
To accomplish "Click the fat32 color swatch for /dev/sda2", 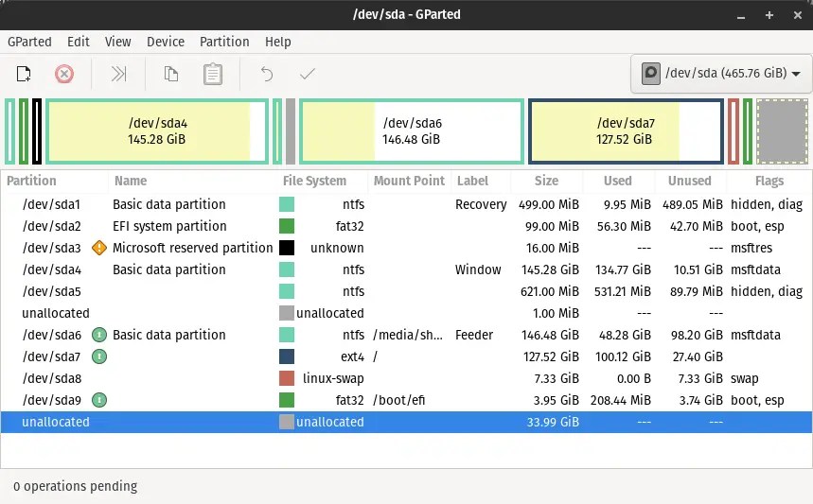I will [x=287, y=226].
